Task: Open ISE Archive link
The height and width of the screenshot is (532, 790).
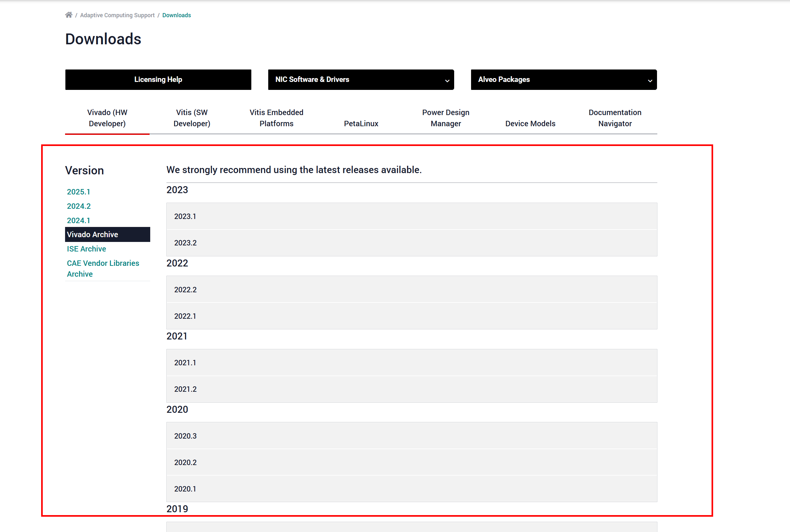Action: [x=86, y=249]
